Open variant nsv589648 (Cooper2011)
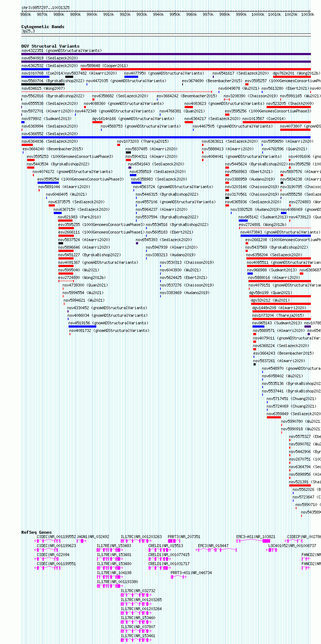This screenshot has width=321, height=644. point(104,66)
